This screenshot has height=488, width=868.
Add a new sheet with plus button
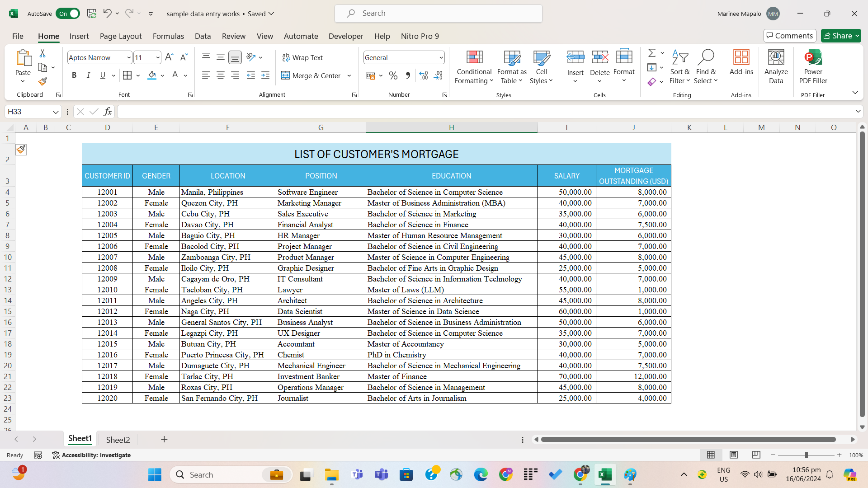click(x=164, y=439)
